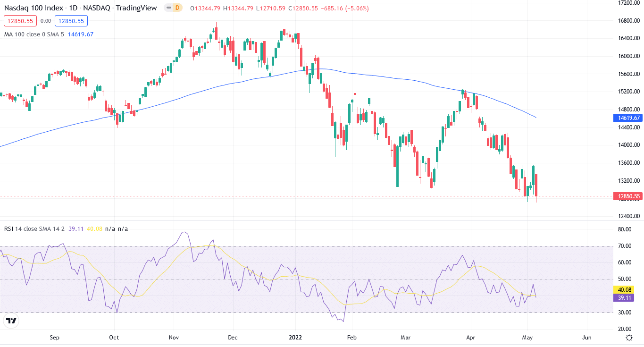The image size is (644, 347).
Task: Click the 80.00 RSI scale label
Action: click(624, 229)
